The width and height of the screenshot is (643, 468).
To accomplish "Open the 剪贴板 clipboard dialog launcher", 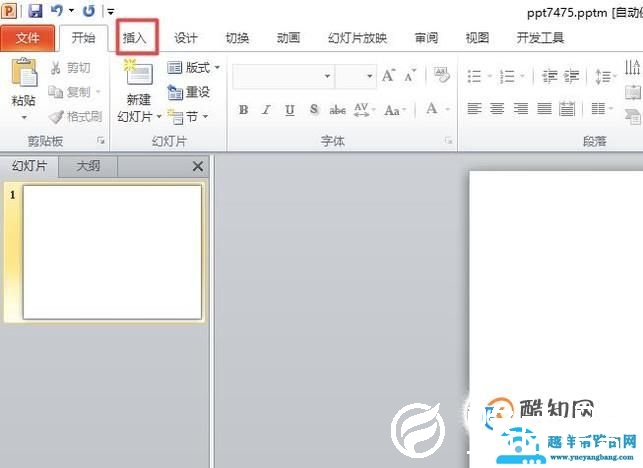I will (x=100, y=141).
